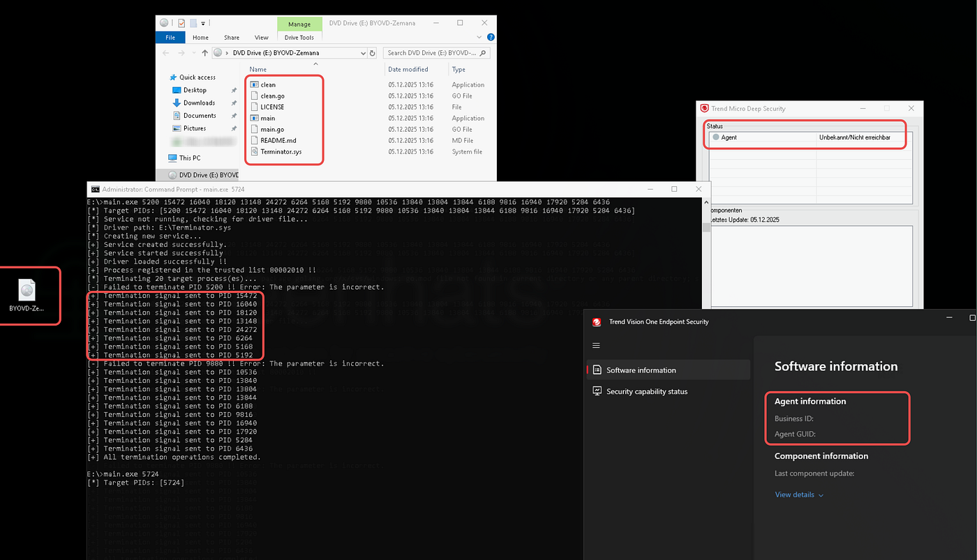Click the pin icon next to Desktop
The height and width of the screenshot is (560, 977).
pyautogui.click(x=234, y=91)
